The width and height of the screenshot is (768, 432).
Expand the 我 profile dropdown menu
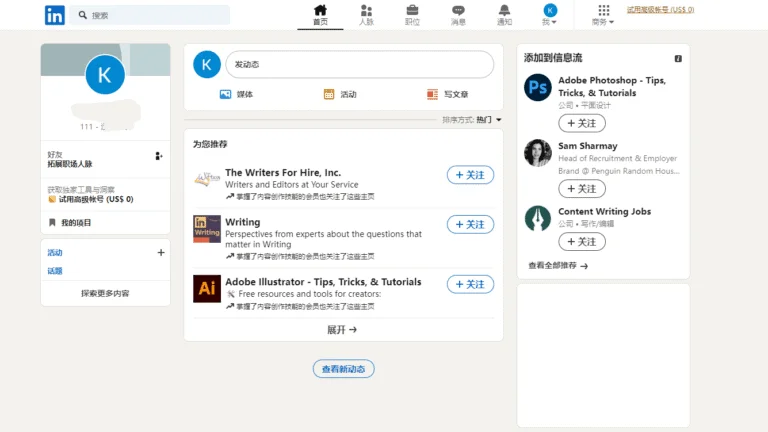[550, 15]
